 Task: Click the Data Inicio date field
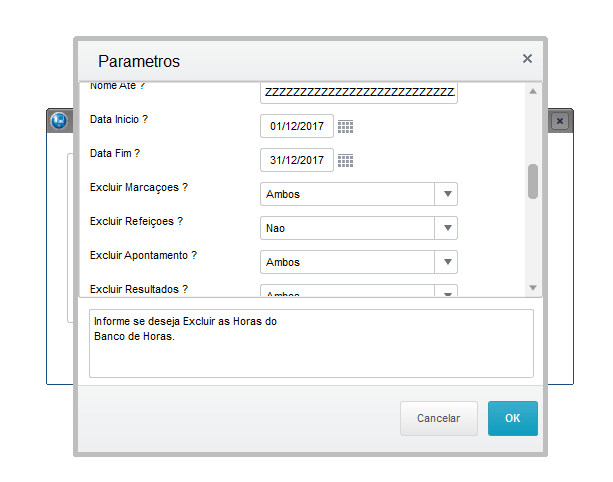(297, 127)
